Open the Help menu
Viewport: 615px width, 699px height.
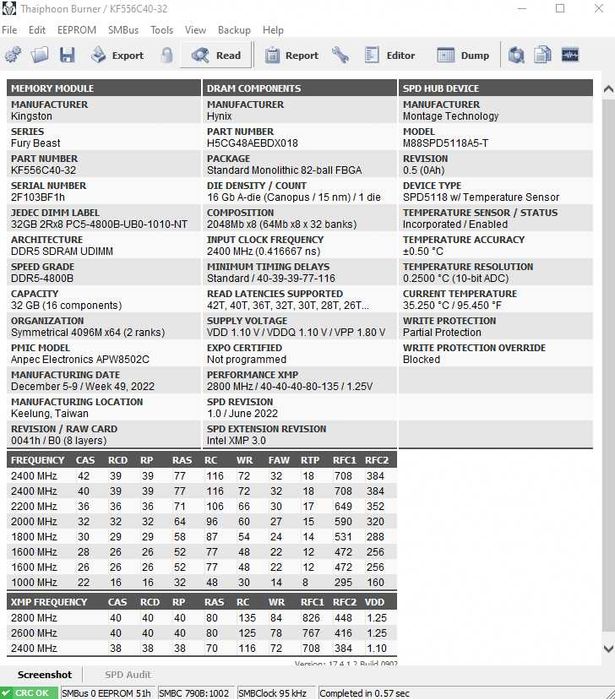click(x=273, y=30)
